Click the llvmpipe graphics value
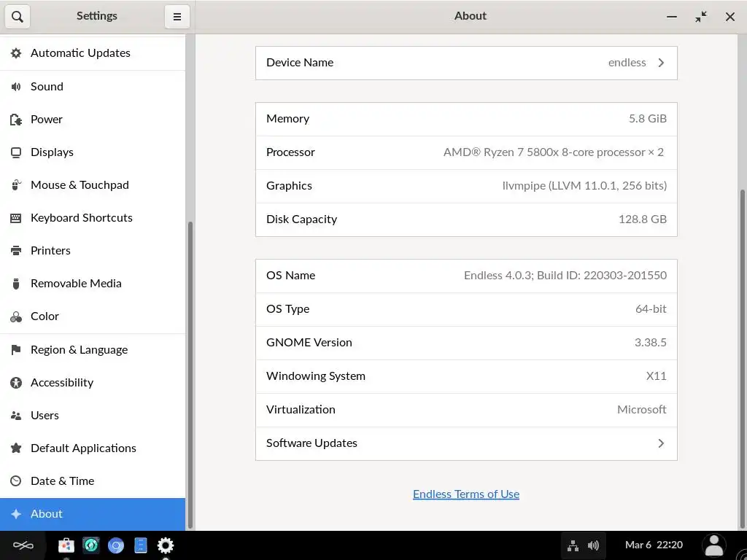The image size is (747, 560). (x=584, y=186)
